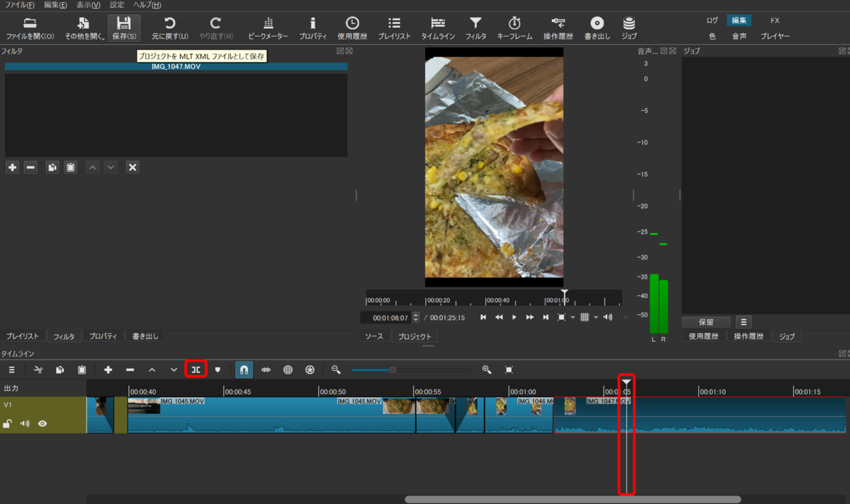Switch to 色 layout
Viewport: 850px width, 504px height.
click(x=712, y=35)
